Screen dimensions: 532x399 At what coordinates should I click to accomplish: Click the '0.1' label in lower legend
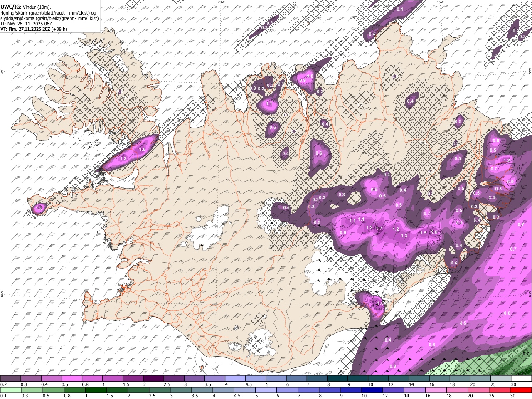[x=3, y=396]
